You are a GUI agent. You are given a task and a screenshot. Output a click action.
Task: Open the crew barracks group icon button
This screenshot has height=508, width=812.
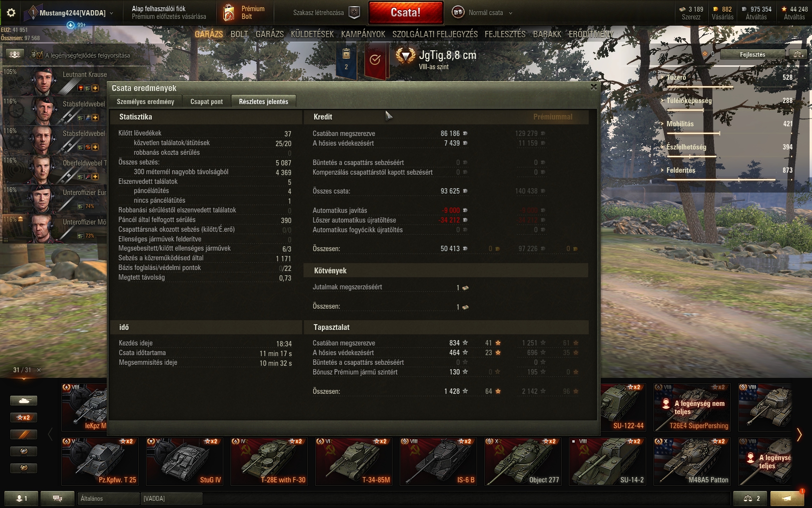(x=14, y=55)
